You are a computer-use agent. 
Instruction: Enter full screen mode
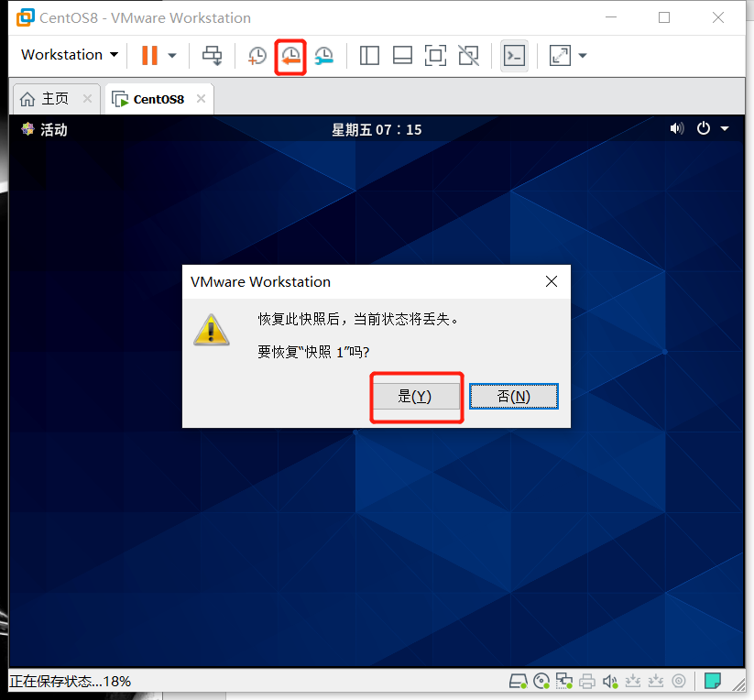435,56
